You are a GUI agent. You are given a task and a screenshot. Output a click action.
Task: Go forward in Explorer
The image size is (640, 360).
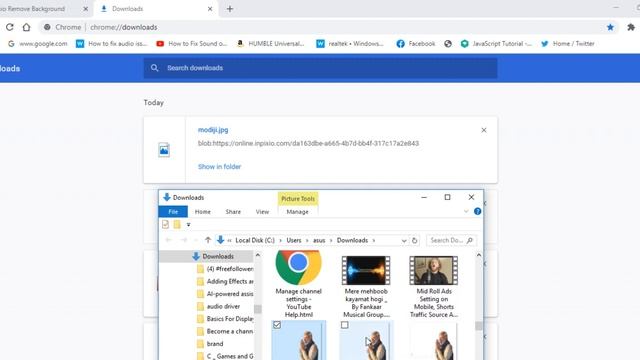tap(184, 240)
